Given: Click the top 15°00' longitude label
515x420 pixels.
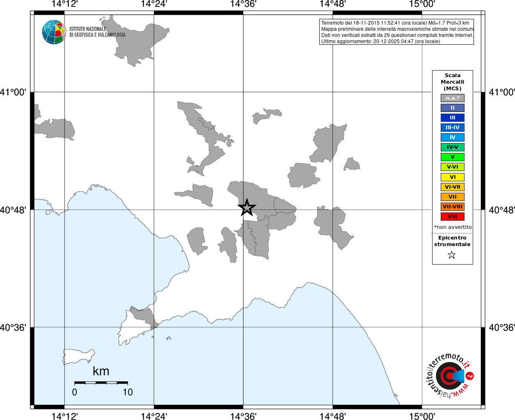Looking at the screenshot, I should (x=422, y=4).
